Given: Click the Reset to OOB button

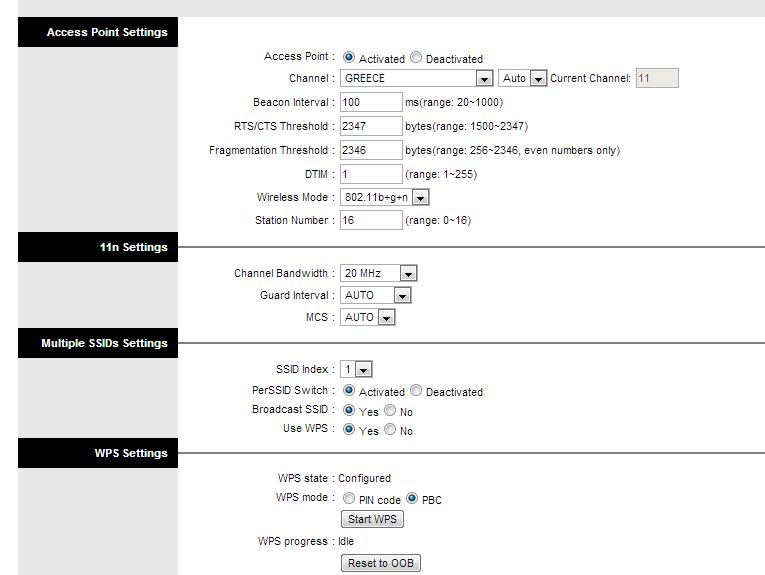Looking at the screenshot, I should (x=381, y=563).
